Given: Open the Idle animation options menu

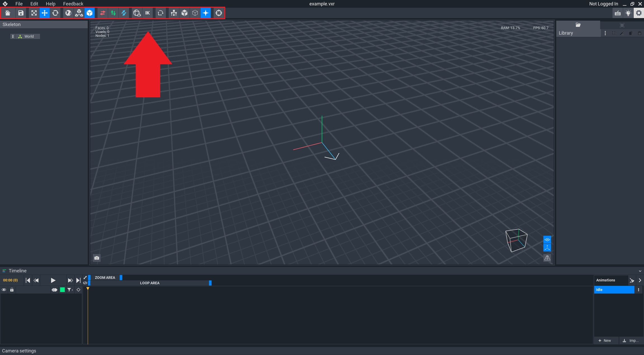Looking at the screenshot, I should pyautogui.click(x=638, y=290).
